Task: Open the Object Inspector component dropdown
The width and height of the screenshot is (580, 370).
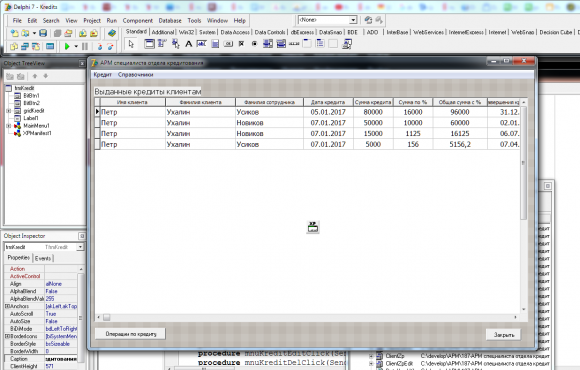Action: coord(80,247)
